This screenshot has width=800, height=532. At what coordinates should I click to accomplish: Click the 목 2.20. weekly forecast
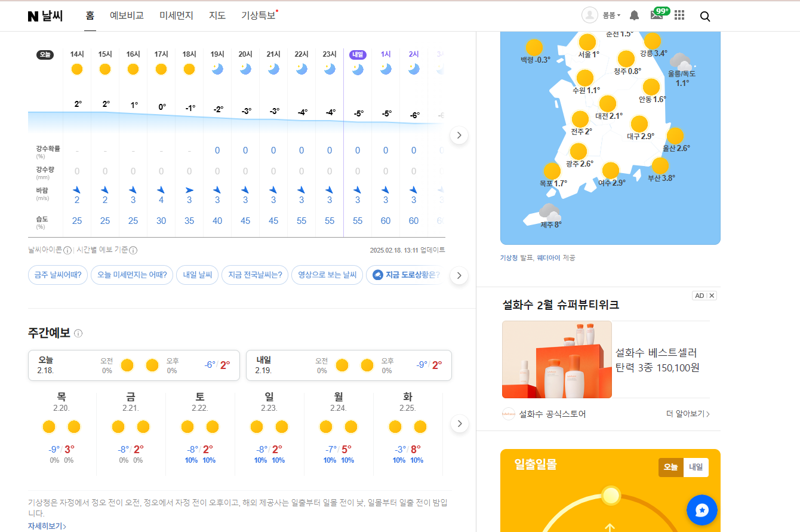point(61,428)
